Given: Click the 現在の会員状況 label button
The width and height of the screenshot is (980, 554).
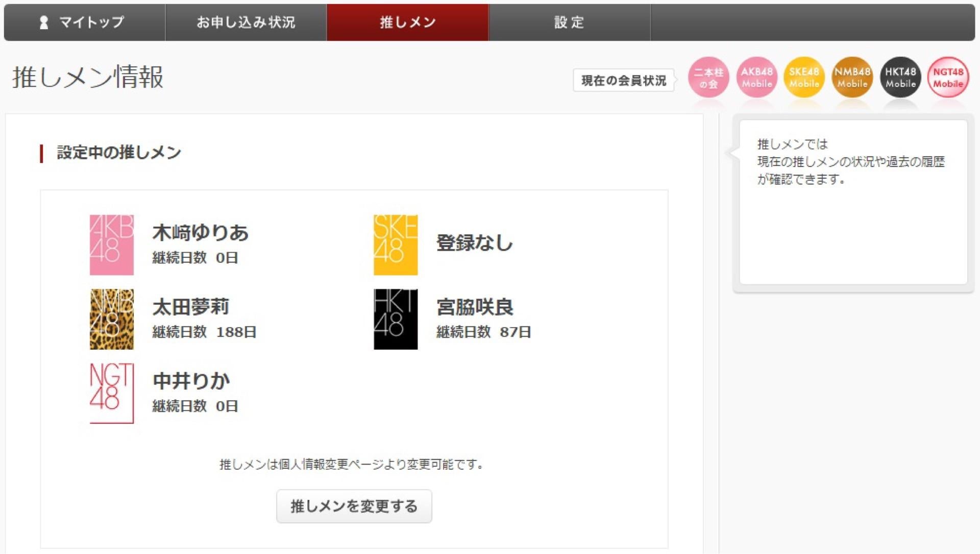Looking at the screenshot, I should point(624,81).
